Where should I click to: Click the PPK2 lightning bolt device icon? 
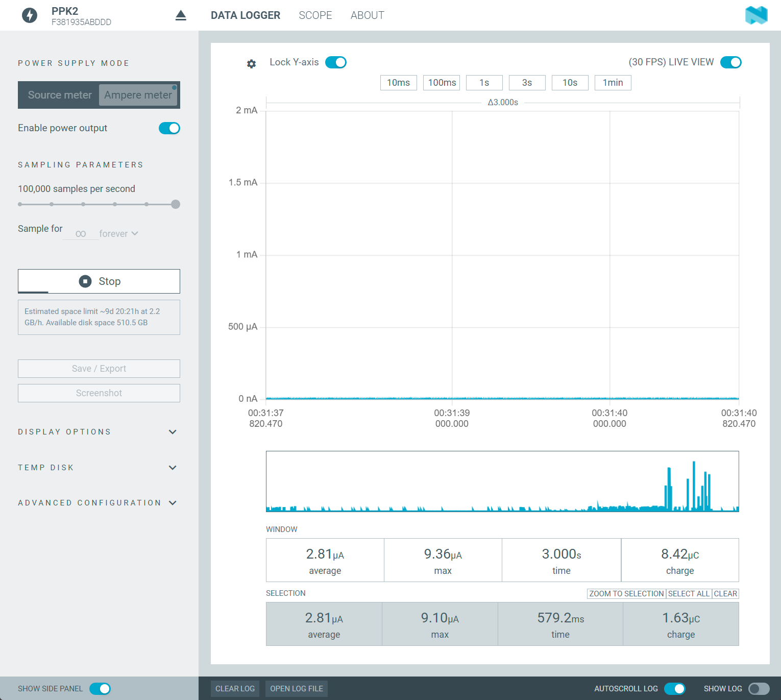click(x=30, y=15)
